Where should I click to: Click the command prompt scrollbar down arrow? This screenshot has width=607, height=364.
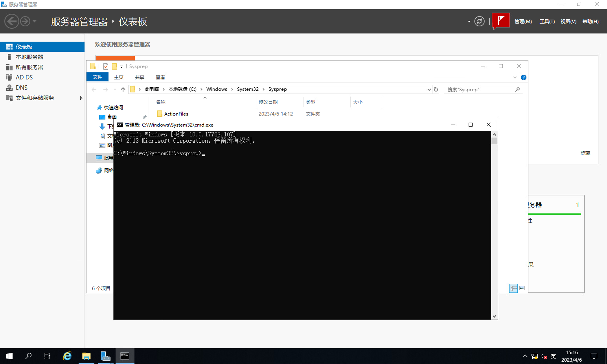click(x=494, y=316)
